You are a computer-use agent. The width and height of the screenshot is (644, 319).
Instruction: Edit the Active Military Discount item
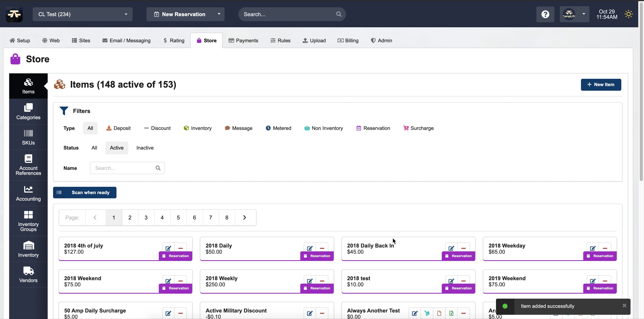click(310, 313)
